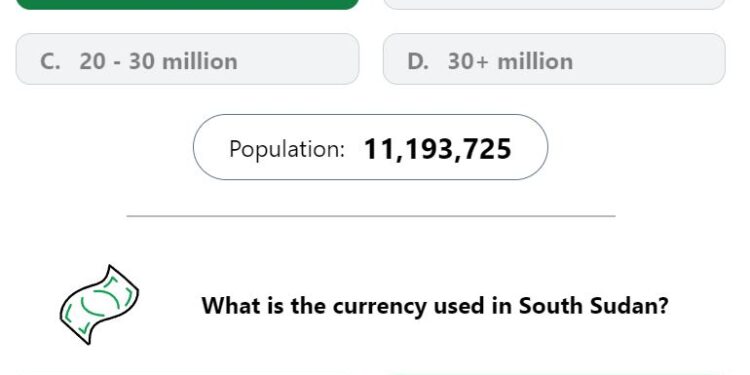The width and height of the screenshot is (750, 375).
Task: Click the "20 - 30" range text
Action: (x=117, y=61)
